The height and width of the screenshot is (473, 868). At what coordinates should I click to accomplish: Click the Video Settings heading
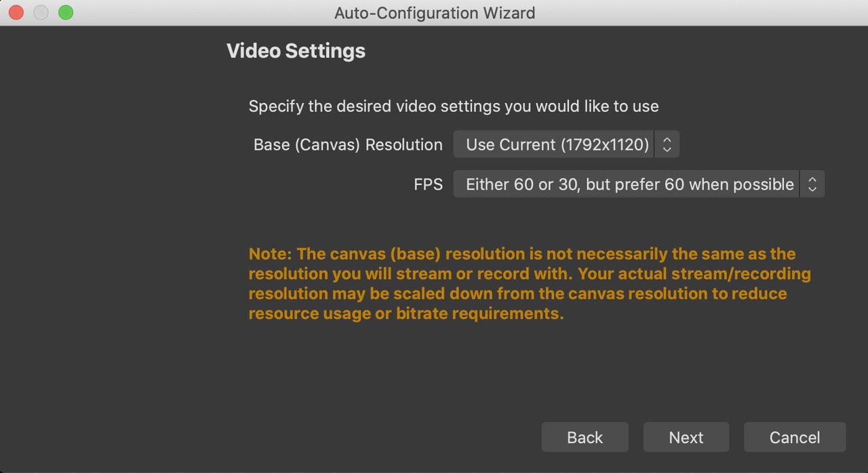(296, 51)
